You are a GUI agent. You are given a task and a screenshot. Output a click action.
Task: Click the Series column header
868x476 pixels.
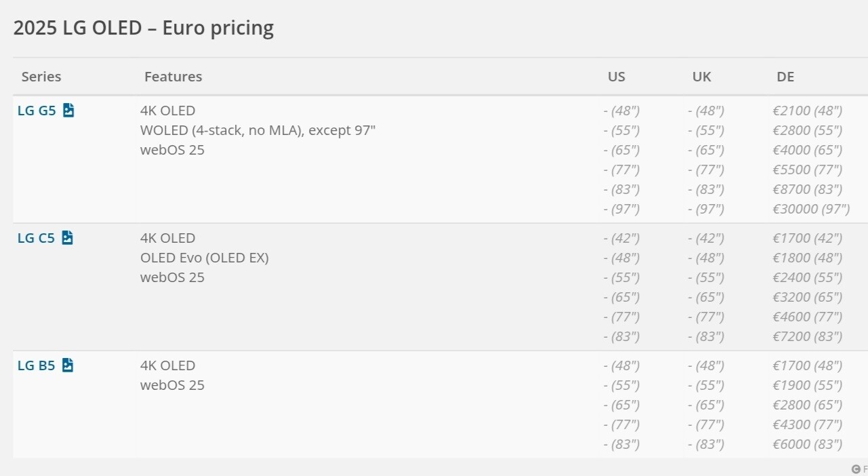coord(41,77)
